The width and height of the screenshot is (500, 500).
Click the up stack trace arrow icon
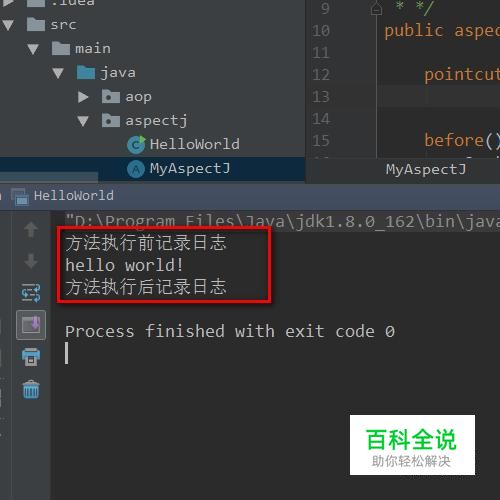[x=31, y=230]
